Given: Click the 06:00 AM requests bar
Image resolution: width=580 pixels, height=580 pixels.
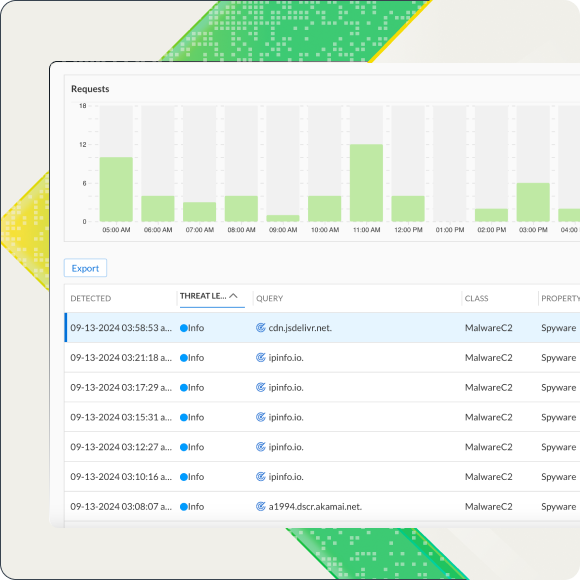Looking at the screenshot, I should [x=158, y=209].
